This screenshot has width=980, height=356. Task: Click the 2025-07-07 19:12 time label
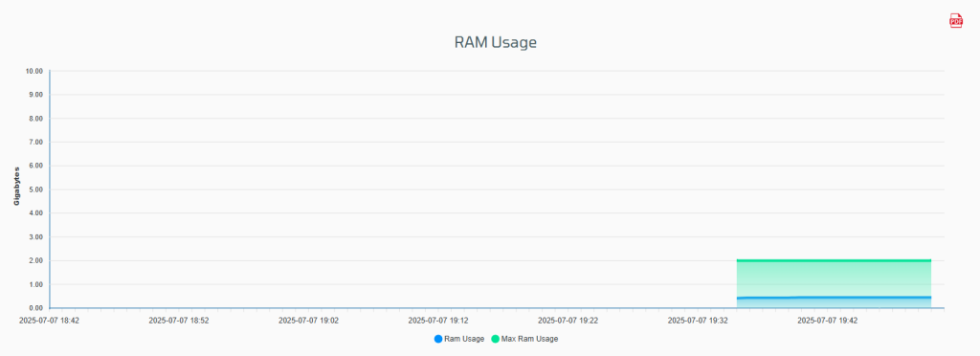tap(438, 320)
